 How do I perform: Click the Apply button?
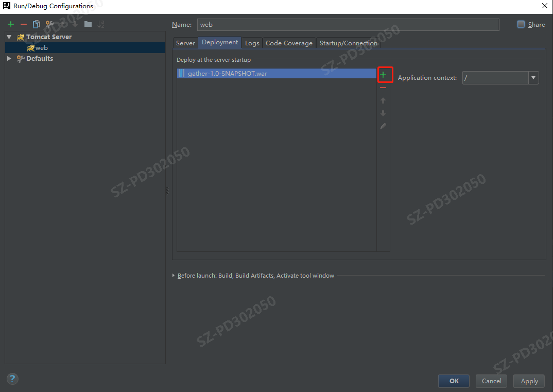[x=529, y=381]
